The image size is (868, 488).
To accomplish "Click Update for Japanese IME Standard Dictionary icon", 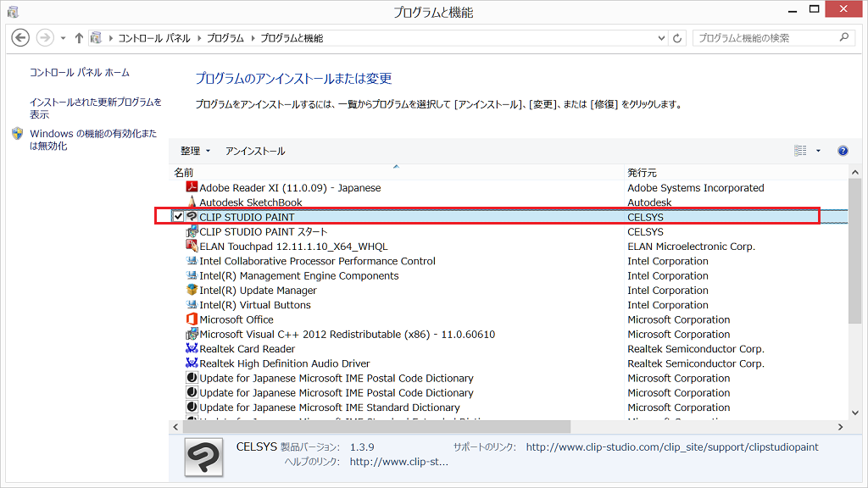I will click(192, 407).
